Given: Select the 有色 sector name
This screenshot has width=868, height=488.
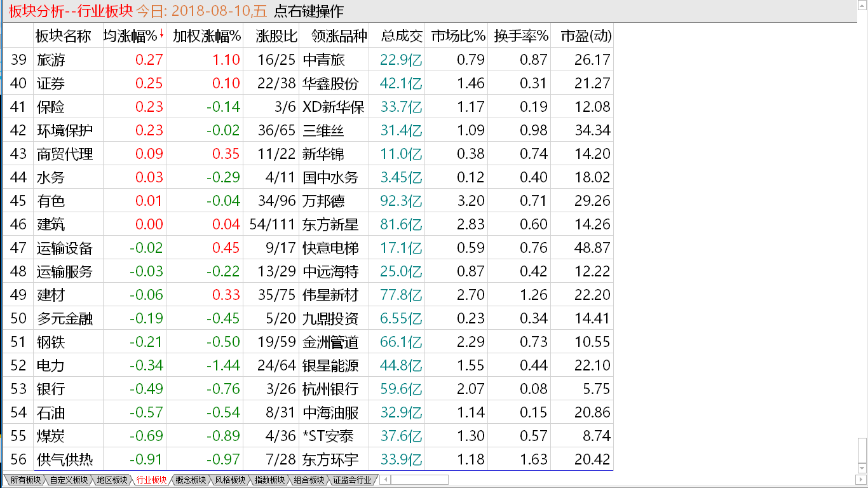Looking at the screenshot, I should pyautogui.click(x=51, y=201).
